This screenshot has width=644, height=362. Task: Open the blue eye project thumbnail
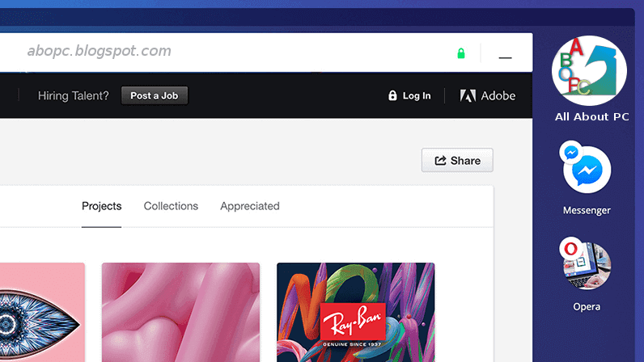coord(42,313)
